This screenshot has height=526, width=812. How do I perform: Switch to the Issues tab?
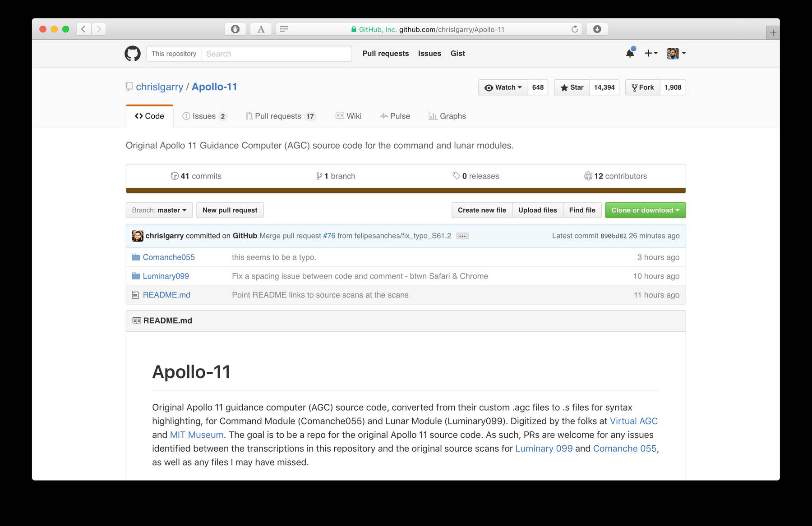[204, 116]
